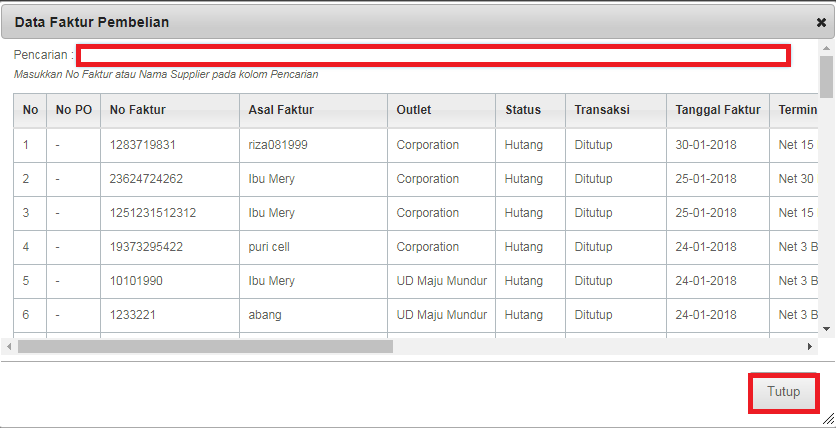Click the vertical scrollbar down arrow
Viewport: 836px width, 428px height.
(826, 329)
